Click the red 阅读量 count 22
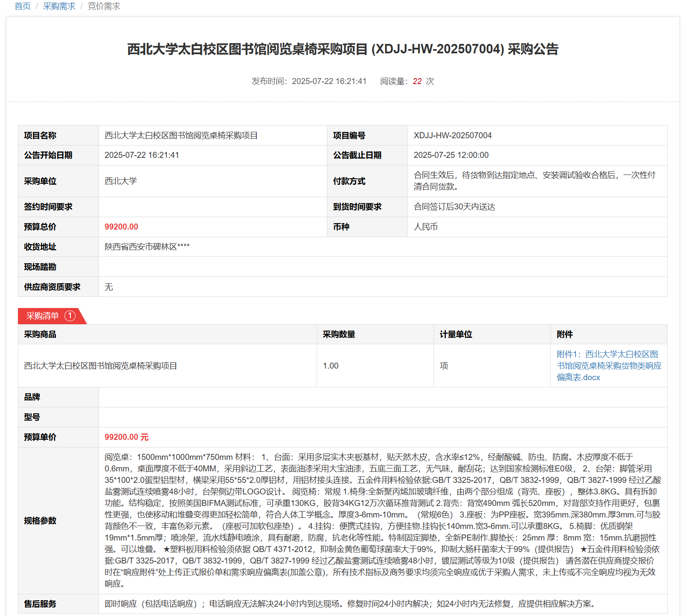 pos(417,81)
